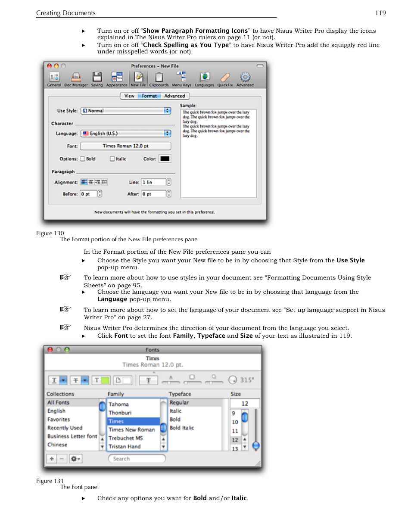Set left paragraph alignment
Image resolution: width=411 pixels, height=532 pixels.
[x=84, y=182]
